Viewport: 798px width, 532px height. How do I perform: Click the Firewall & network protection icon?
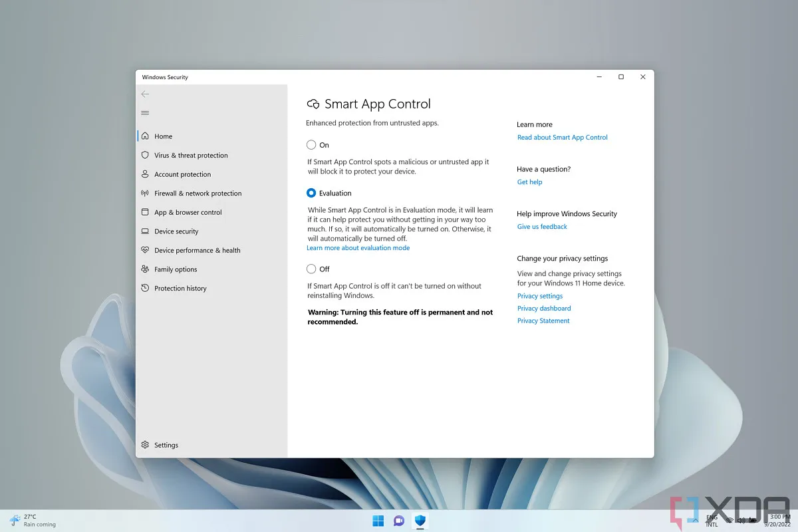tap(146, 193)
